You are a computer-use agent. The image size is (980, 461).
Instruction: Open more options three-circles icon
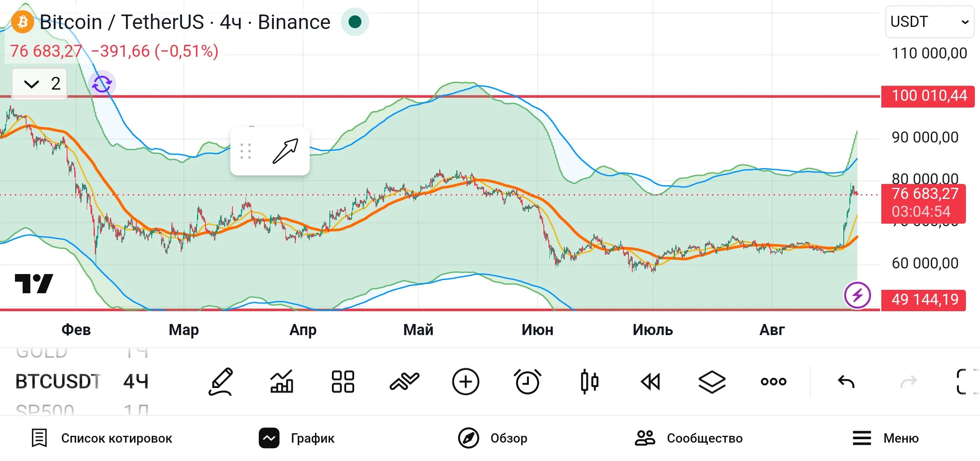774,381
